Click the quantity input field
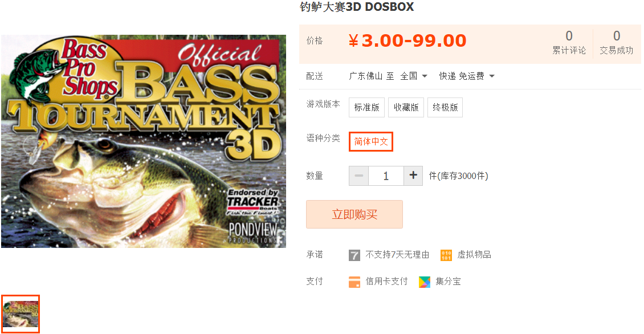The height and width of the screenshot is (334, 644). coord(386,176)
